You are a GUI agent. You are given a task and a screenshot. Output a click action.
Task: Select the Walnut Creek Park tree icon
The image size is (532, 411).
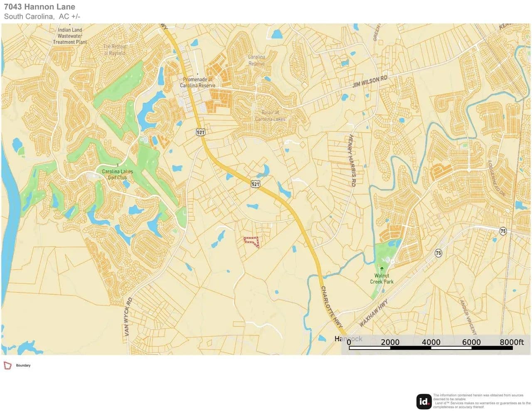[382, 269]
